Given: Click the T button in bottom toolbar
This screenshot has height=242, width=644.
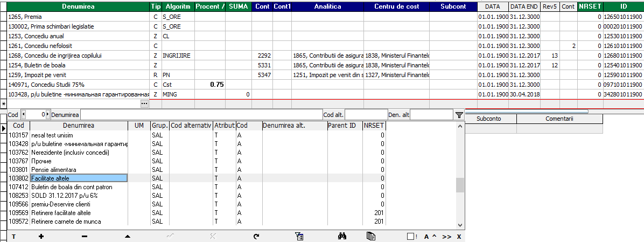Looking at the screenshot, I should point(13,236).
